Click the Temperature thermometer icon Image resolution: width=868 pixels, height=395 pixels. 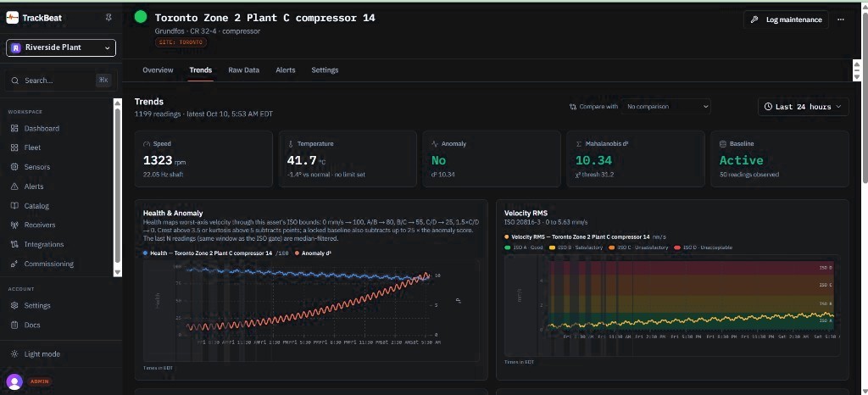click(291, 144)
